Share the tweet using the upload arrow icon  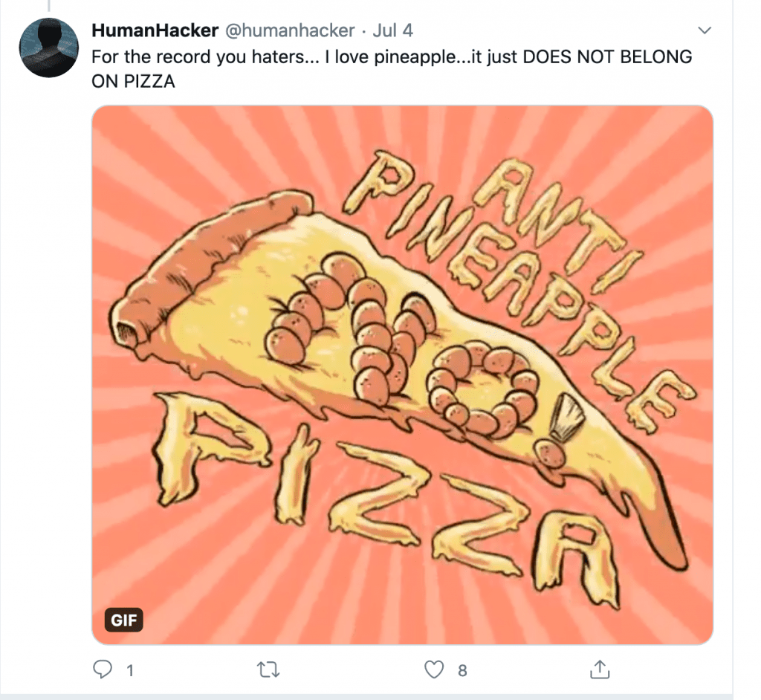tap(600, 670)
